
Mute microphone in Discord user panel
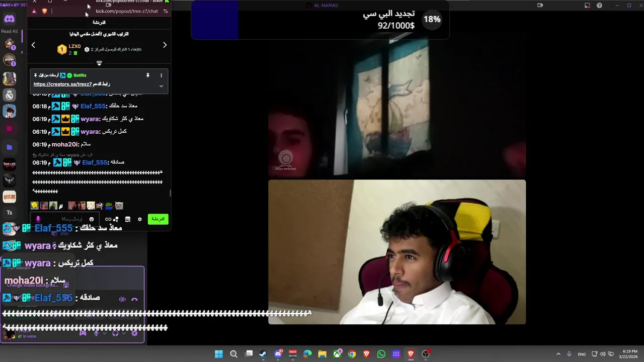[96, 333]
